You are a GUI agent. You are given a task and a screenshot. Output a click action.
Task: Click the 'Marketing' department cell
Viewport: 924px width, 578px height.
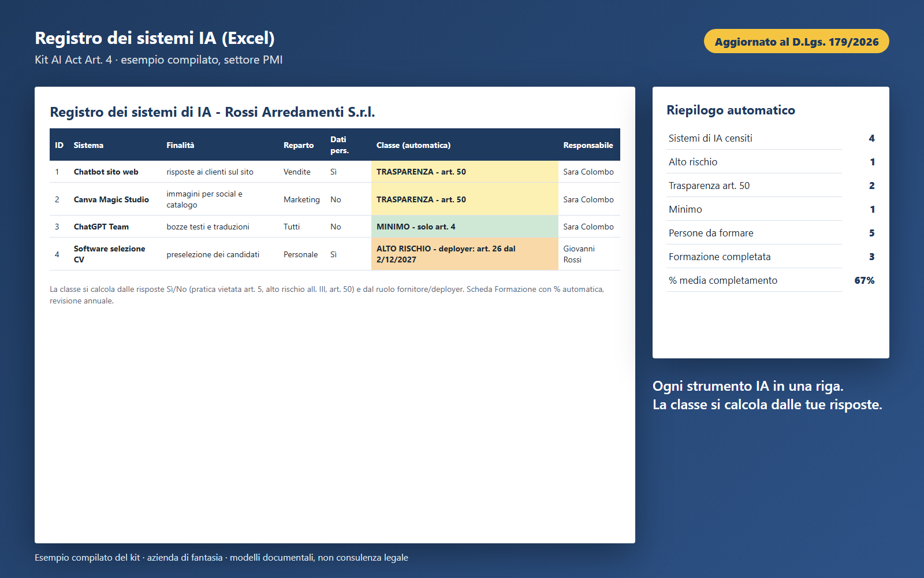(x=301, y=199)
